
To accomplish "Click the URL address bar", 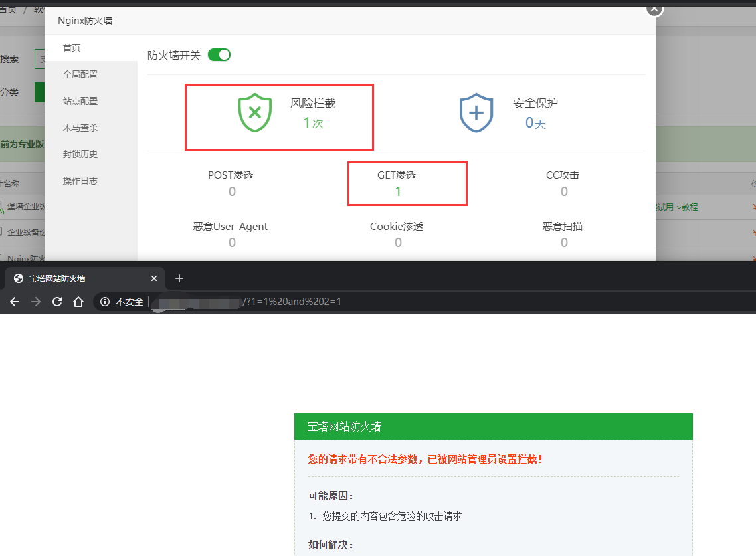I will (x=425, y=302).
